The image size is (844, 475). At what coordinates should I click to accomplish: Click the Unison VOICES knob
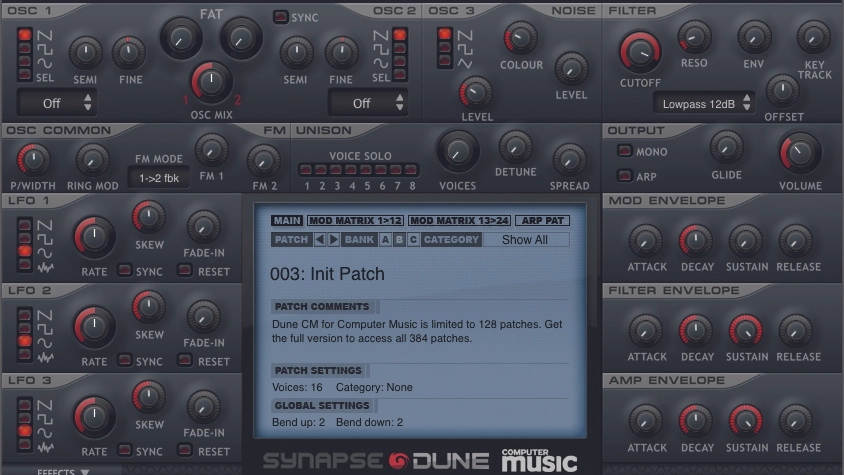[458, 152]
